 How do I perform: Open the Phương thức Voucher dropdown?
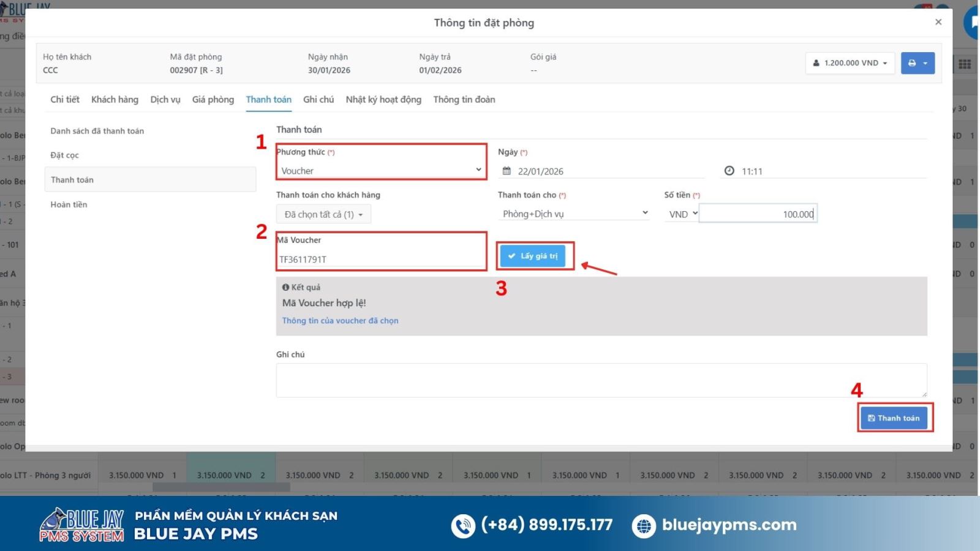[381, 170]
